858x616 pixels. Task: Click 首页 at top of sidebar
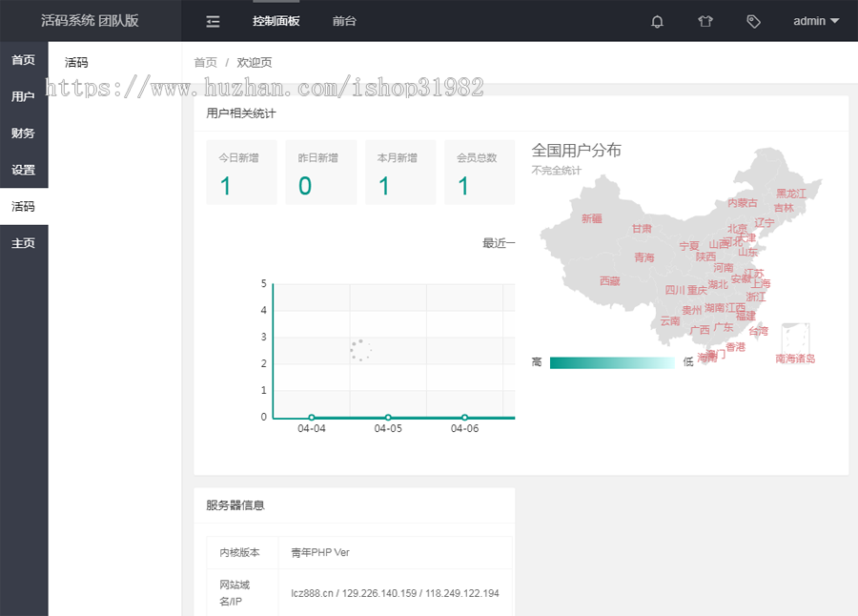(24, 59)
